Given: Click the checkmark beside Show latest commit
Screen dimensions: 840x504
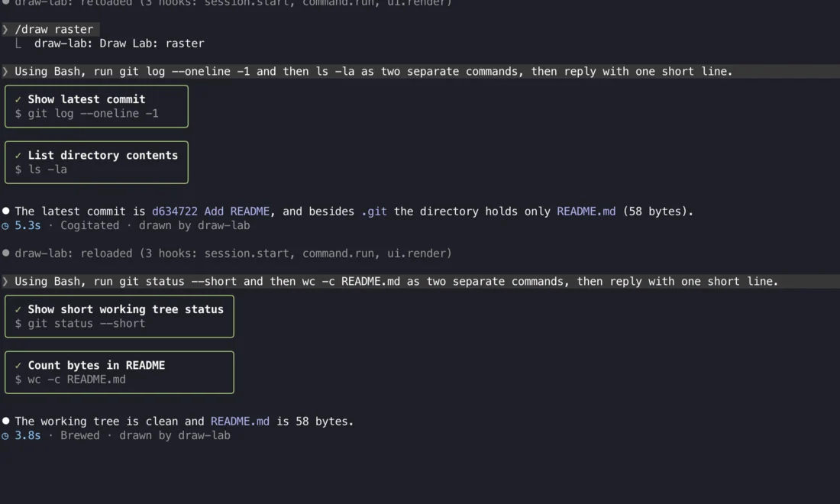Looking at the screenshot, I should coord(18,99).
